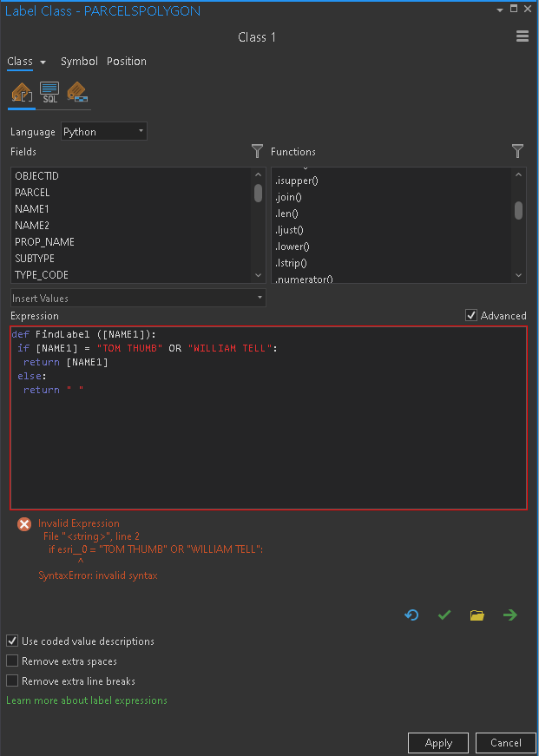Open the label expression icon tab
The height and width of the screenshot is (756, 539).
22,93
